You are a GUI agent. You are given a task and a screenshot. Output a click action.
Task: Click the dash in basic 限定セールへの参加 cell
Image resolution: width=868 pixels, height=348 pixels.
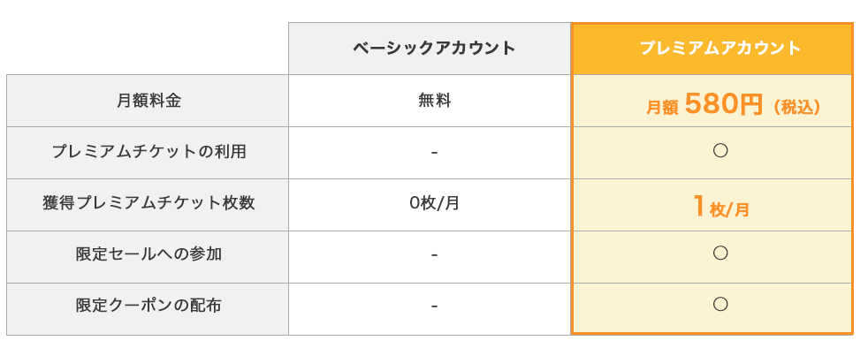tap(434, 254)
